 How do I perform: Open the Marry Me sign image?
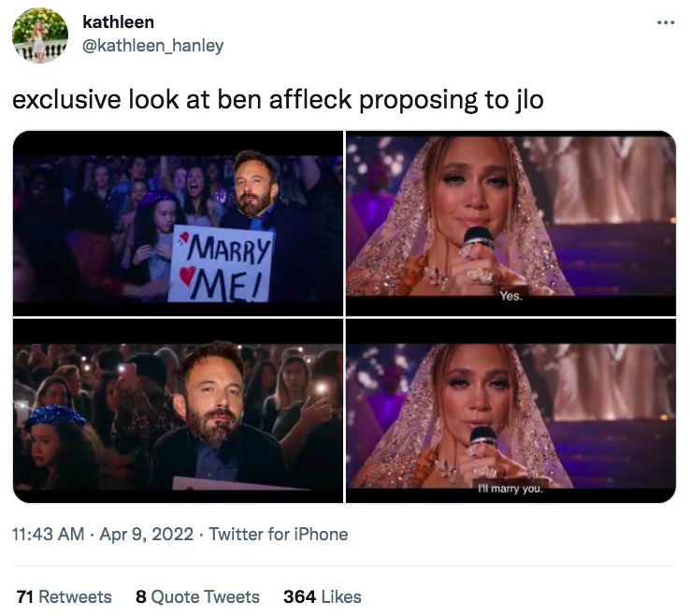(178, 223)
